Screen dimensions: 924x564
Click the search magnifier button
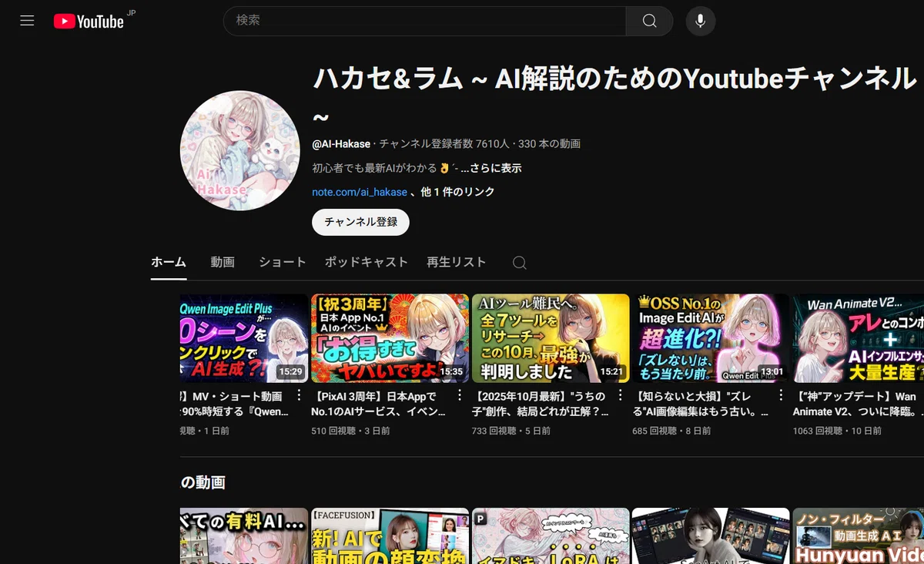[x=649, y=21]
